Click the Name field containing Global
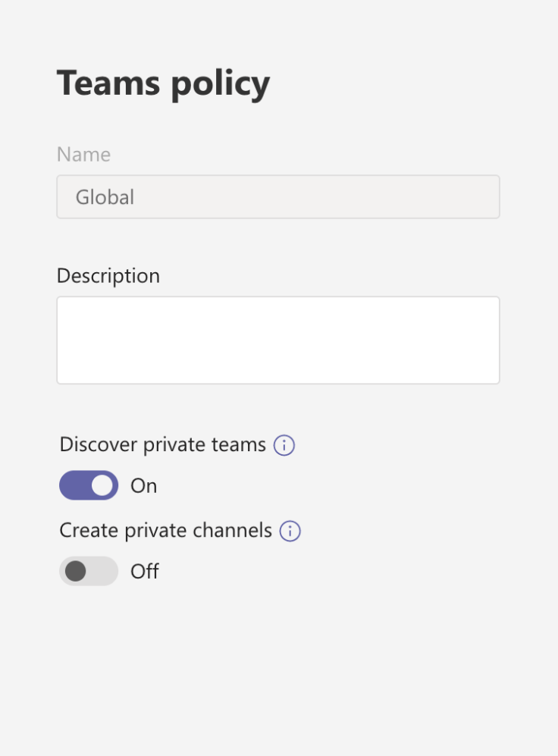Image resolution: width=558 pixels, height=756 pixels. point(277,196)
